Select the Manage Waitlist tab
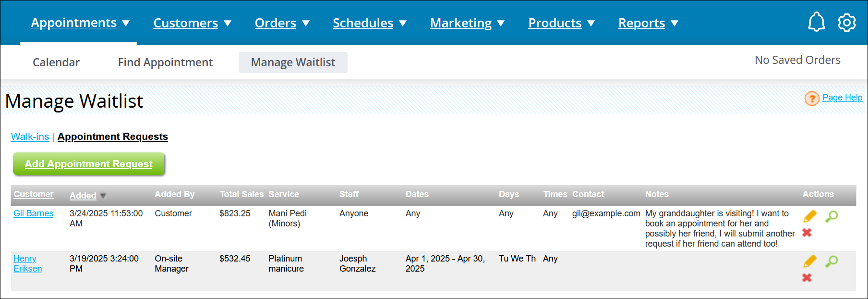Image resolution: width=868 pixels, height=299 pixels. 293,62
